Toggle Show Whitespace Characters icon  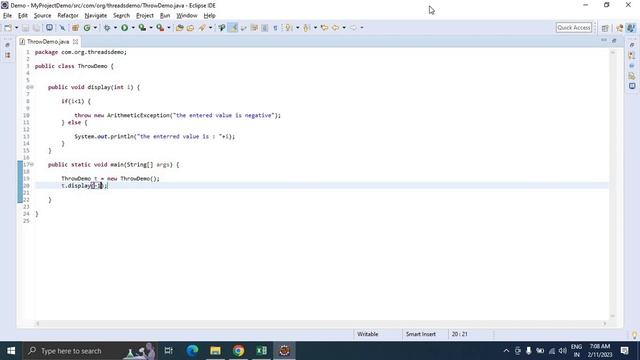click(276, 28)
